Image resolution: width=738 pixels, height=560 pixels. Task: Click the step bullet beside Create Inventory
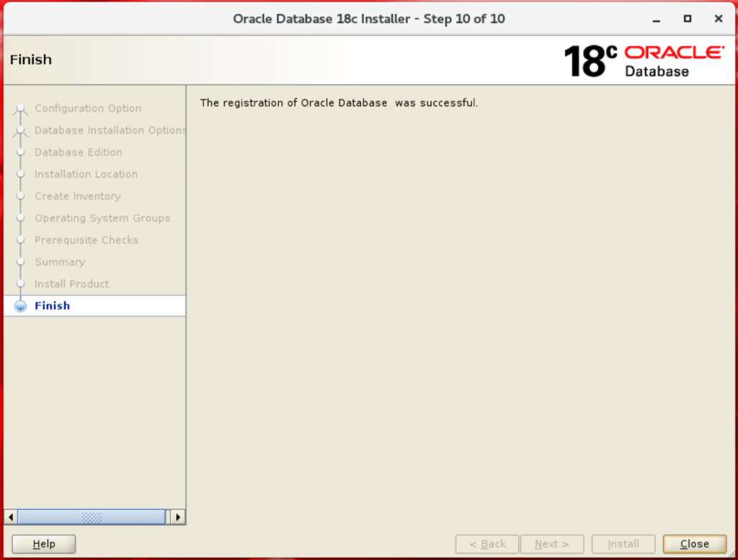(x=20, y=196)
